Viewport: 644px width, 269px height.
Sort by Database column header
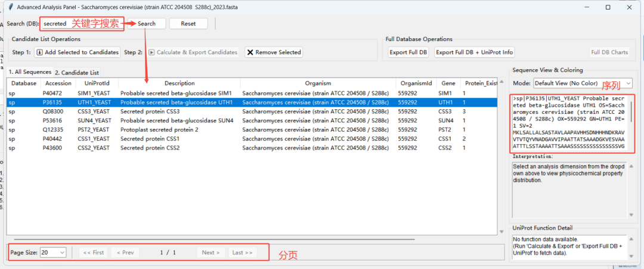tap(24, 83)
